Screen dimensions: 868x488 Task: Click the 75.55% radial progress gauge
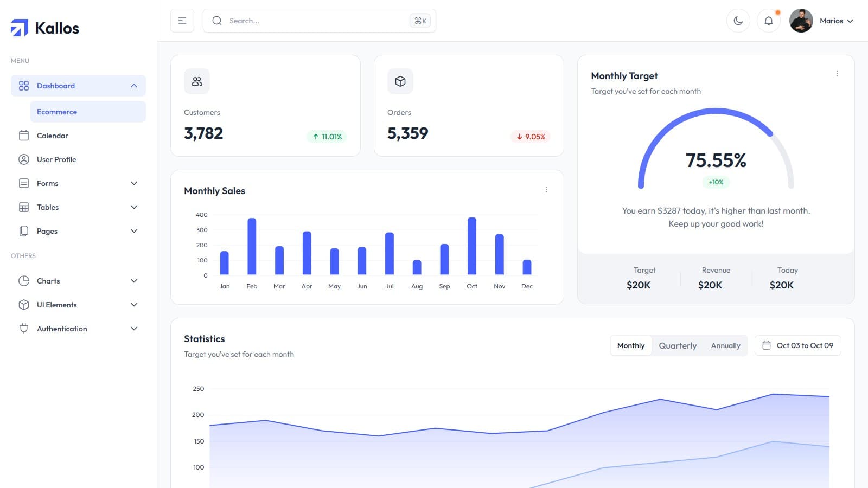coord(716,149)
